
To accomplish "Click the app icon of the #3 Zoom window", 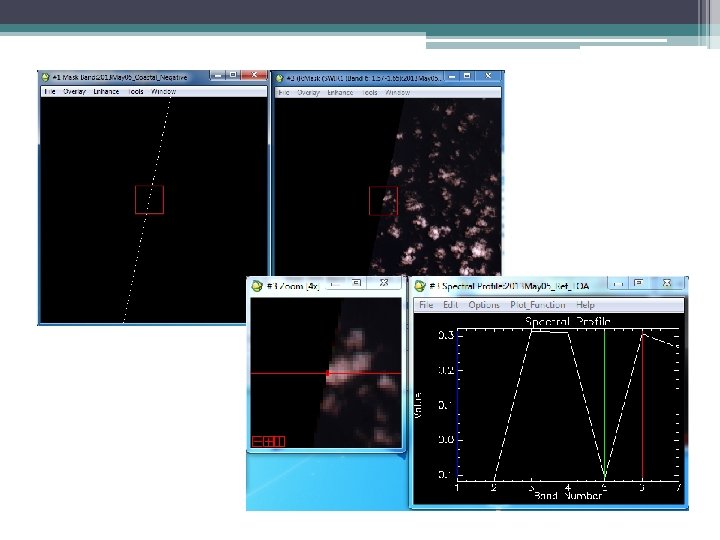I will click(x=257, y=285).
